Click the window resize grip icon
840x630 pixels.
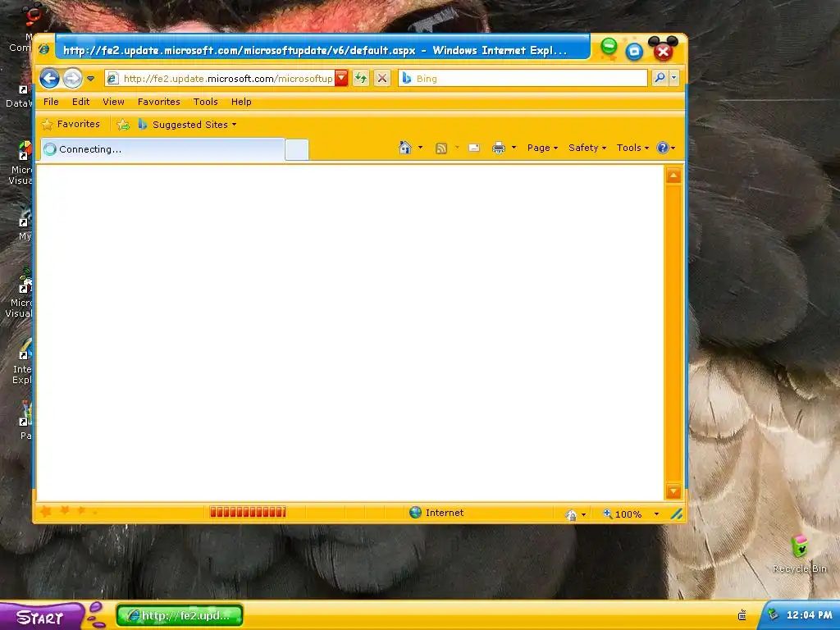pos(676,514)
